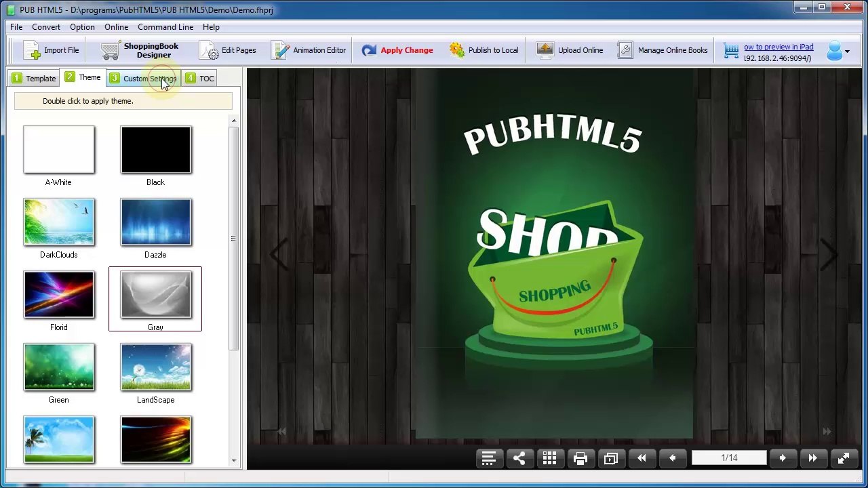The width and height of the screenshot is (868, 488).
Task: Select the colorful streaks theme thumbnail
Action: pos(156,440)
